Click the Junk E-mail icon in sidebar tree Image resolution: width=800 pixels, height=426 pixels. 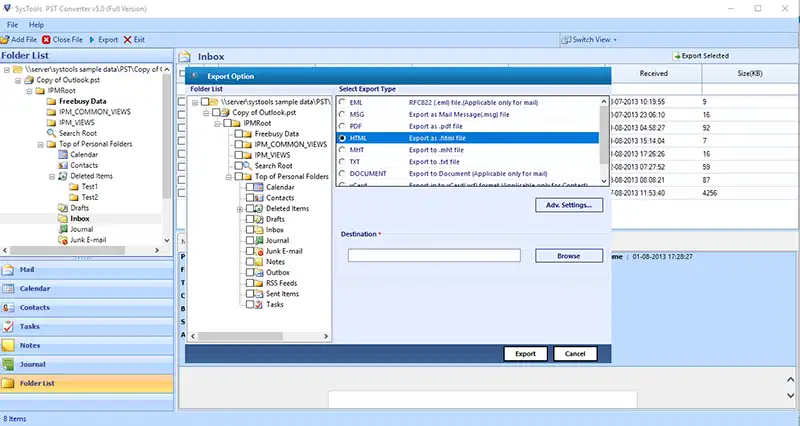point(63,240)
